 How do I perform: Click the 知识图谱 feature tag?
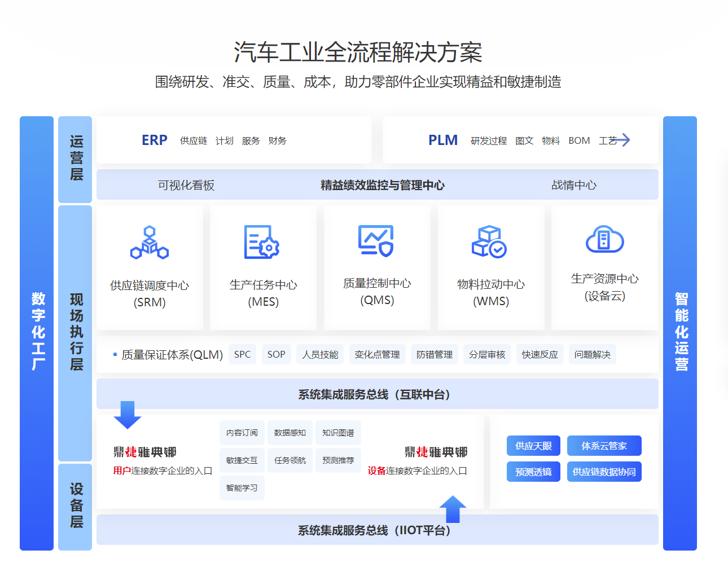[338, 433]
